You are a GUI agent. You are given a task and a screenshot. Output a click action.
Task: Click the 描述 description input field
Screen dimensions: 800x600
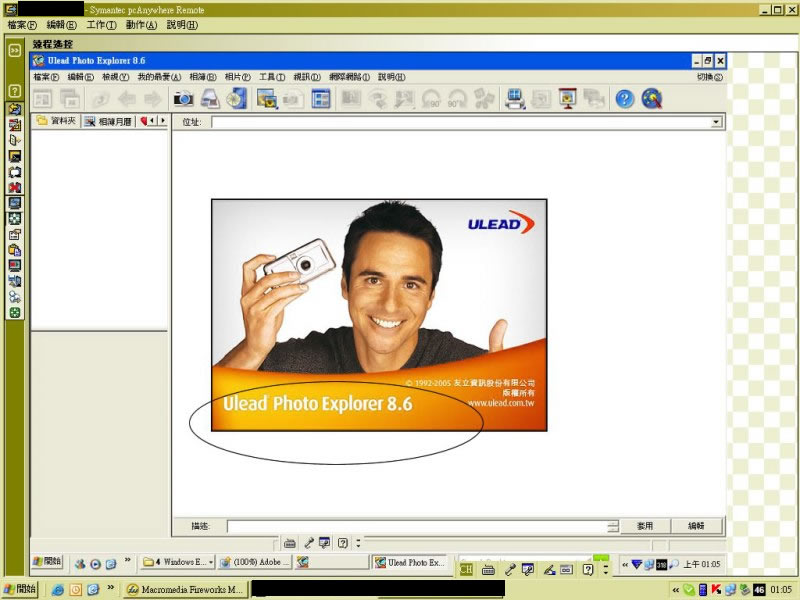point(418,526)
